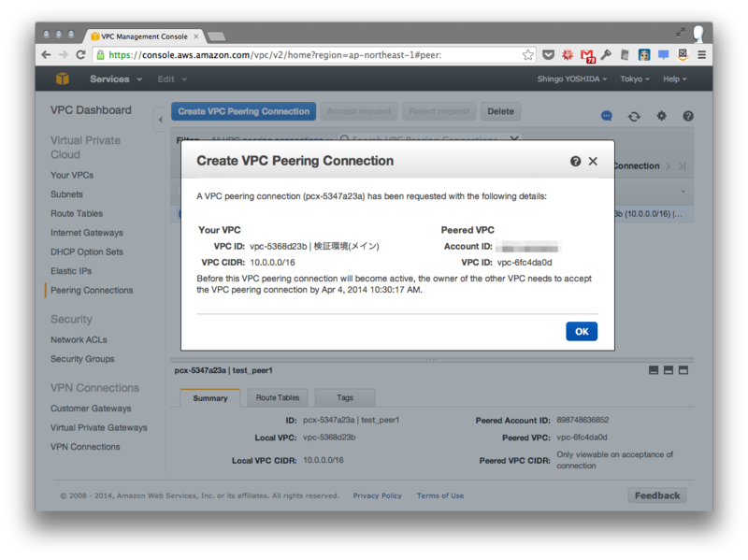This screenshot has height=560, width=748.
Task: Click the Reject request button
Action: click(x=439, y=111)
